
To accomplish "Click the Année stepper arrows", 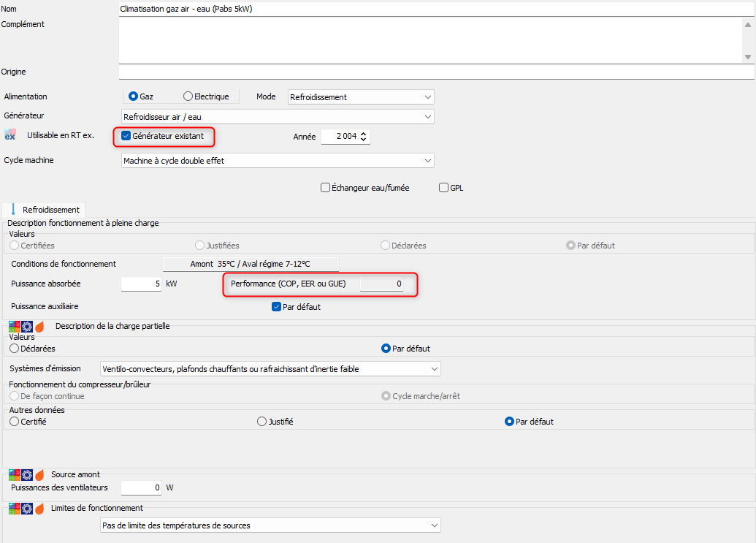I will [x=364, y=136].
